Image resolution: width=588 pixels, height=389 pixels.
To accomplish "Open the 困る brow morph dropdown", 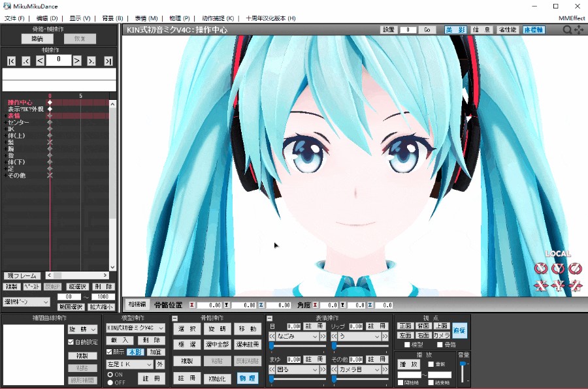I will [297, 369].
